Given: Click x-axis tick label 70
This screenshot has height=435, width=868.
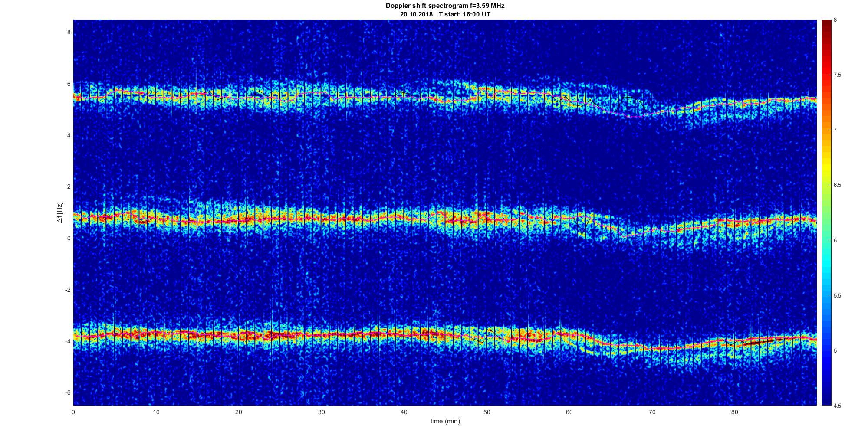Looking at the screenshot, I should 652,412.
